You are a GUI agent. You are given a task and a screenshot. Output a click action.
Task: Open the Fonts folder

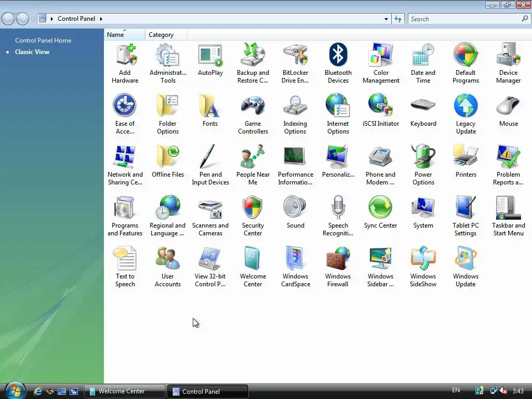coord(210,111)
